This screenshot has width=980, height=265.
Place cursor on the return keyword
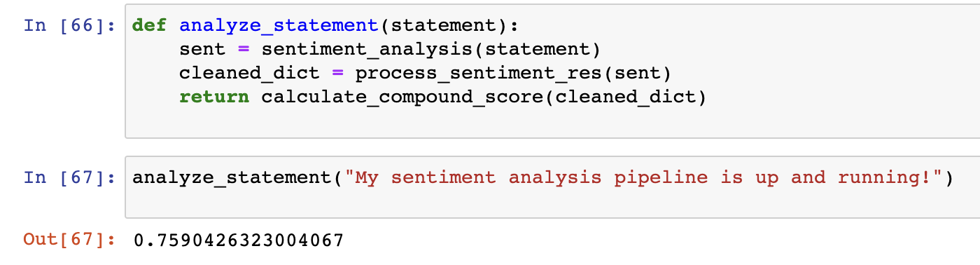click(214, 96)
